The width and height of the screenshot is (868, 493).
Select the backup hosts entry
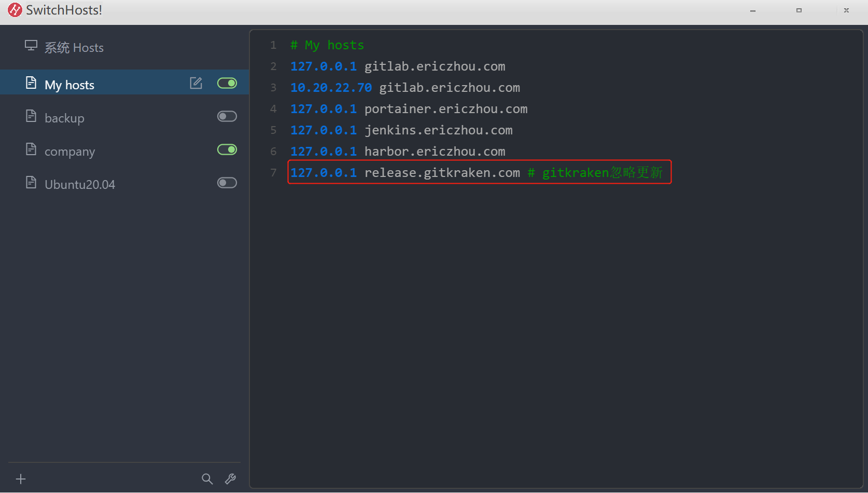[x=124, y=116]
